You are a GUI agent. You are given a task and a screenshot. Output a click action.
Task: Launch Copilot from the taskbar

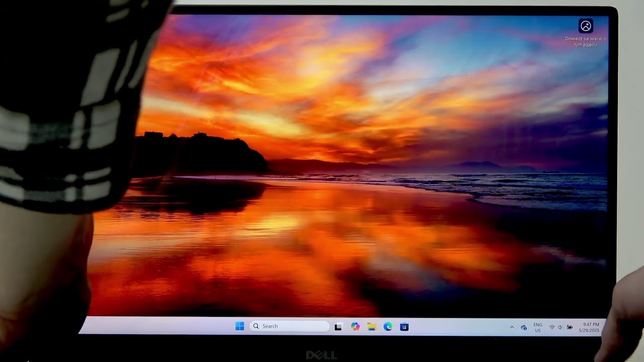click(x=355, y=327)
